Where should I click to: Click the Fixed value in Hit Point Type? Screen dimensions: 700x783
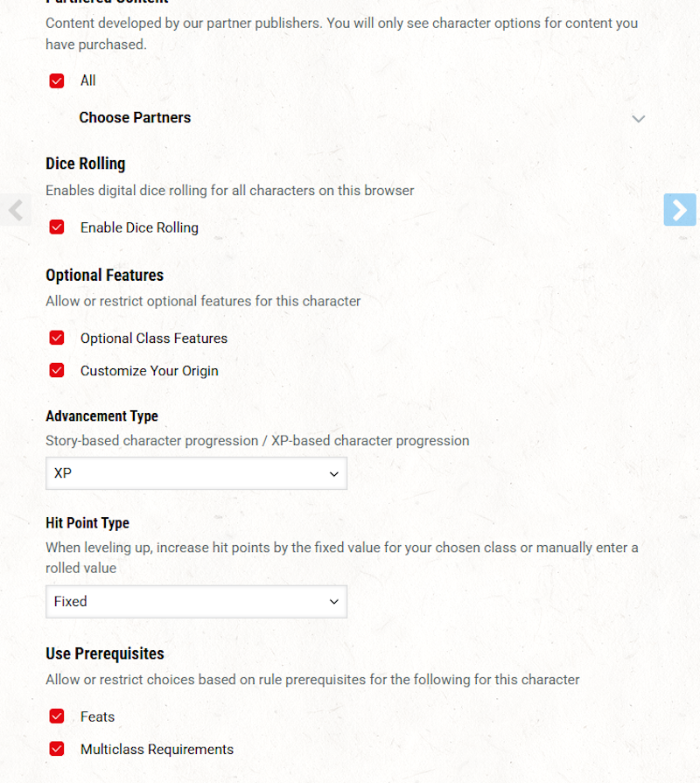tap(71, 602)
